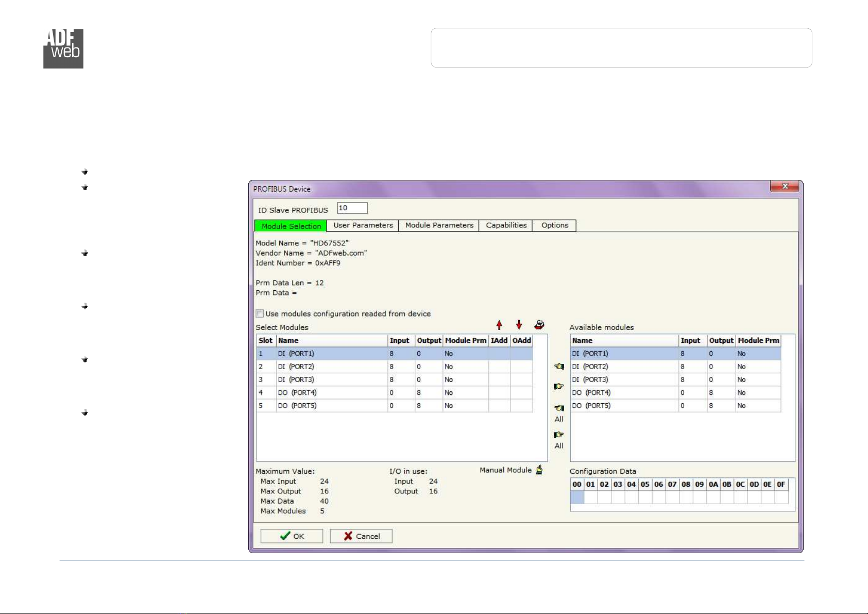The width and height of the screenshot is (868, 614).
Task: Click the Module Prm header in Available modules
Action: (758, 341)
